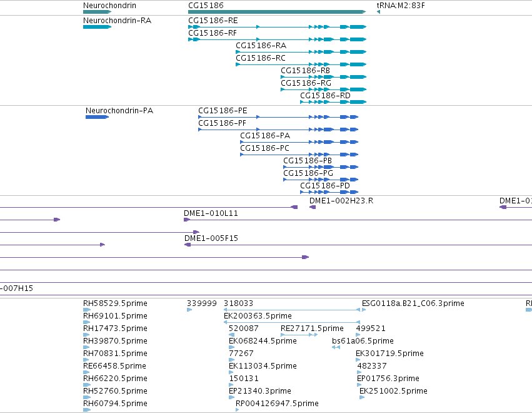Viewport: 532px width, 413px height.
Task: Select EST EK301719.5prime
Action: coord(389,354)
